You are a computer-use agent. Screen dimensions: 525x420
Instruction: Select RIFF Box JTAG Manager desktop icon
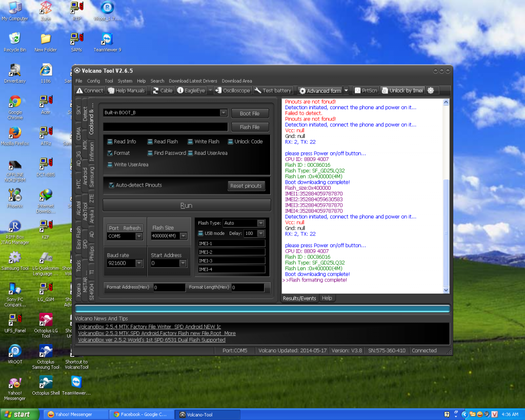point(15,233)
